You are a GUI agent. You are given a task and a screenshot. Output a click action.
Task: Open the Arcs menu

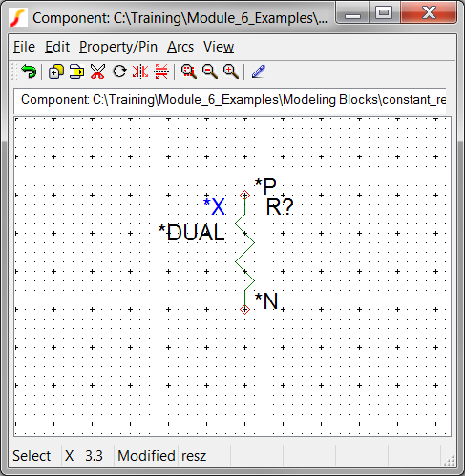(180, 47)
